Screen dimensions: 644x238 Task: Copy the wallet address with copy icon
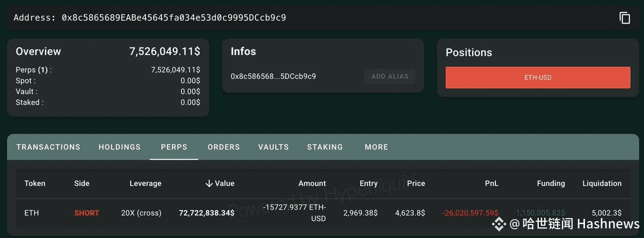point(625,18)
